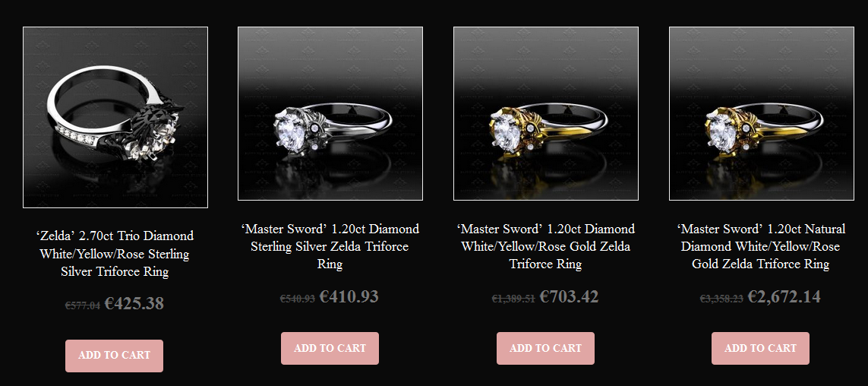Click the crossed-out €3,358.23 original price
This screenshot has height=386, width=868.
click(x=721, y=299)
